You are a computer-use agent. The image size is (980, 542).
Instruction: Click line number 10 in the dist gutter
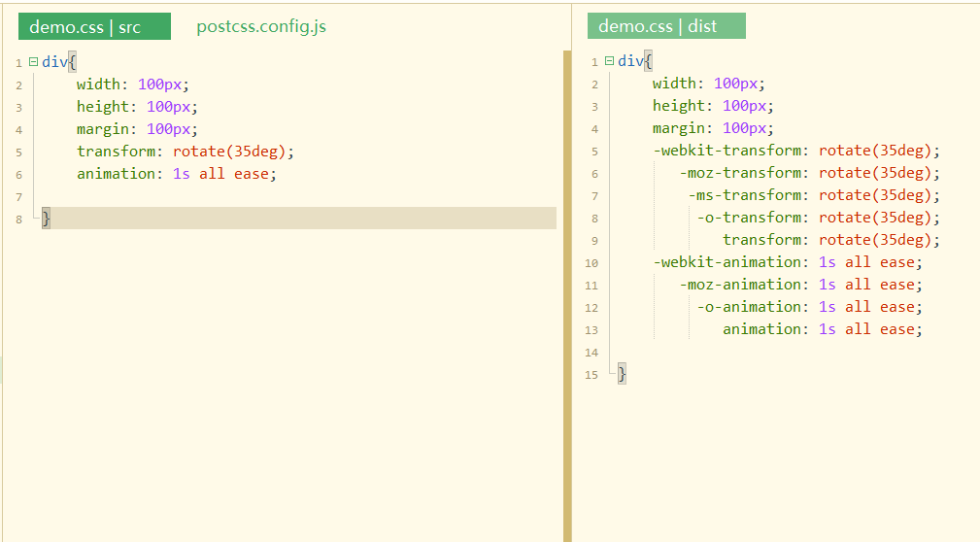[x=591, y=263]
